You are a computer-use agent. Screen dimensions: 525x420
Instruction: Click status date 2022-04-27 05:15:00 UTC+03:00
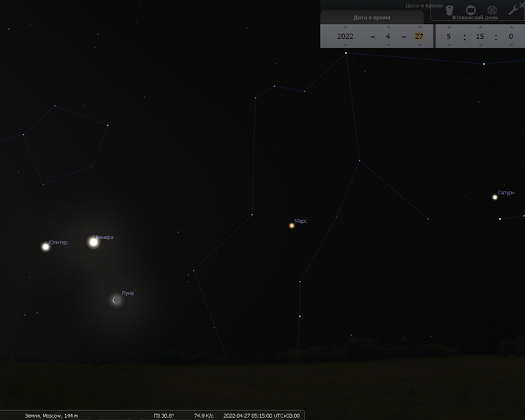pyautogui.click(x=262, y=415)
